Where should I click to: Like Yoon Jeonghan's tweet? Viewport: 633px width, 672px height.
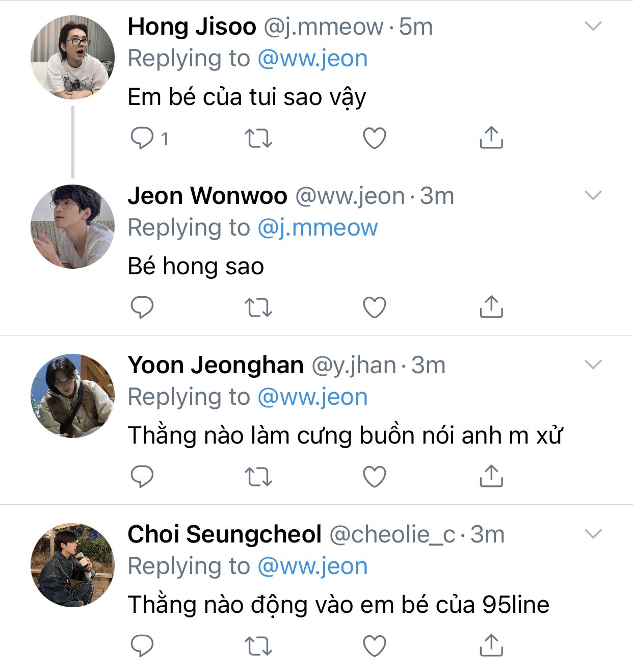tap(374, 477)
